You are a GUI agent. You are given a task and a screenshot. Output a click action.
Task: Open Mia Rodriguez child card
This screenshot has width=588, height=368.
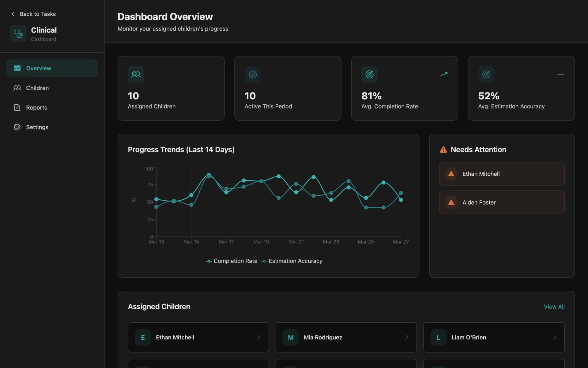pyautogui.click(x=346, y=337)
